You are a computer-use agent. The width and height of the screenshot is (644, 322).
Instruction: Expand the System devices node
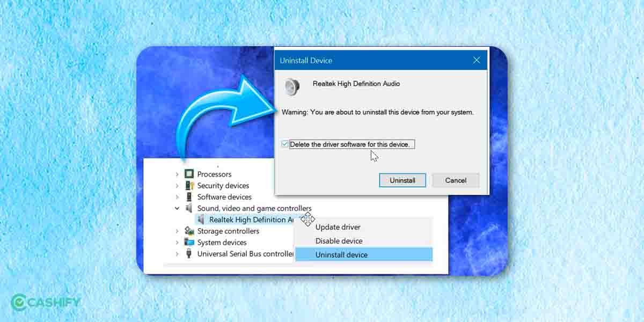point(177,242)
